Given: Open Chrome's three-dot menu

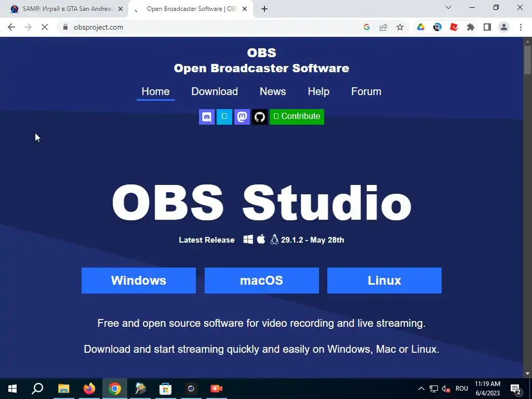Looking at the screenshot, I should pos(521,27).
